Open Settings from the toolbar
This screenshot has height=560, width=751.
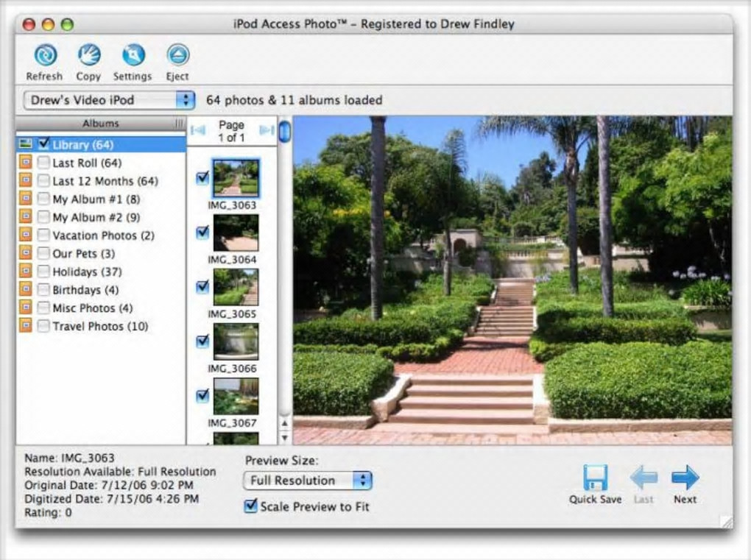(x=133, y=55)
